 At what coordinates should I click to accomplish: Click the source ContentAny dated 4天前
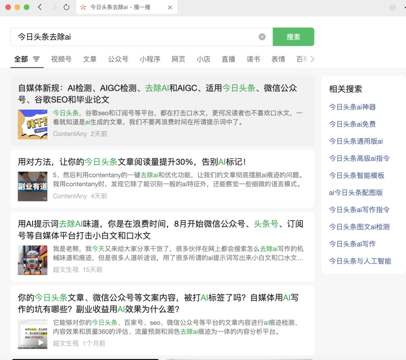(70, 196)
